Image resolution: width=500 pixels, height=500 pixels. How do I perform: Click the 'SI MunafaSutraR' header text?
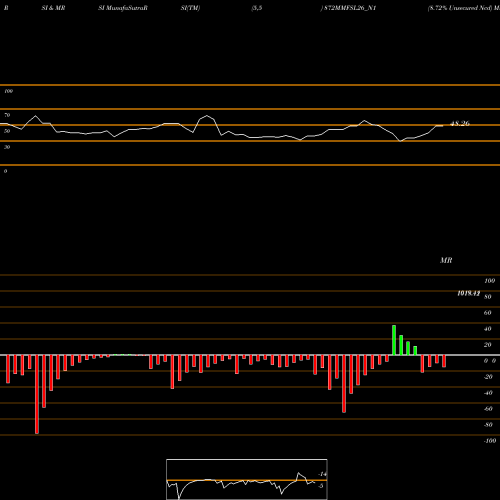tap(123, 8)
